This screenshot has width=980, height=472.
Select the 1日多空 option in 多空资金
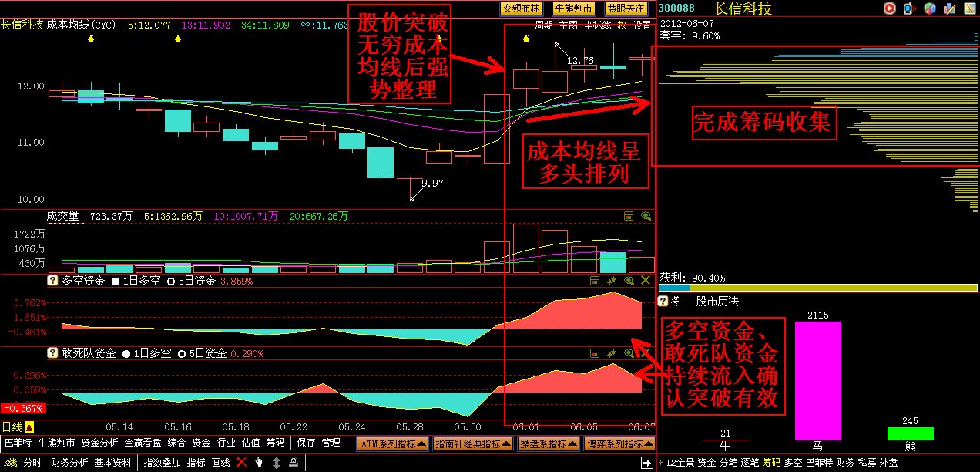tap(136, 281)
